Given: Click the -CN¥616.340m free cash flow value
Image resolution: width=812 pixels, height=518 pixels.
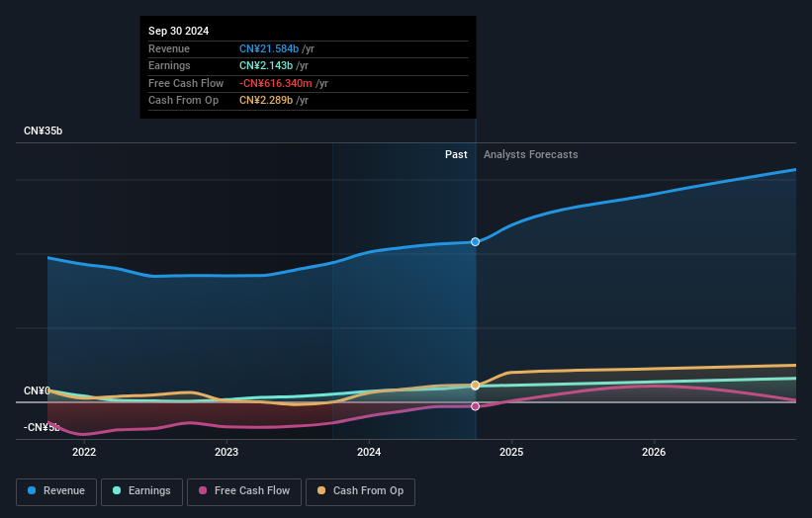Looking at the screenshot, I should [x=276, y=83].
